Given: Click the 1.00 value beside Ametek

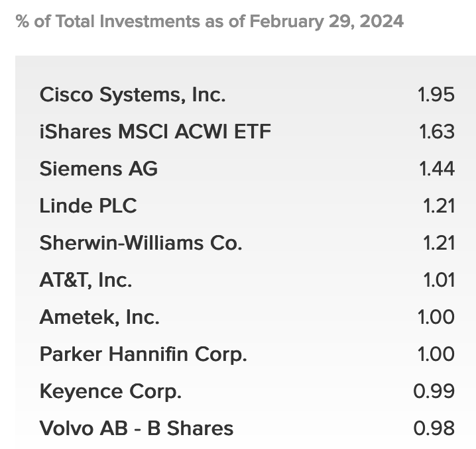Looking at the screenshot, I should (436, 317).
